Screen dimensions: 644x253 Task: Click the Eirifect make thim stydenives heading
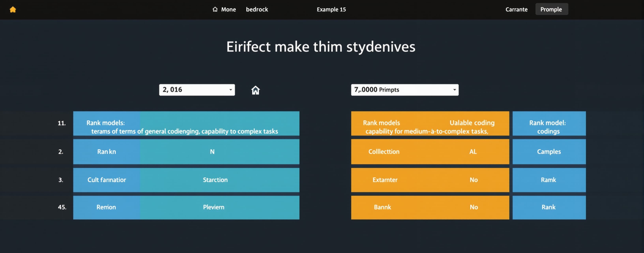321,47
